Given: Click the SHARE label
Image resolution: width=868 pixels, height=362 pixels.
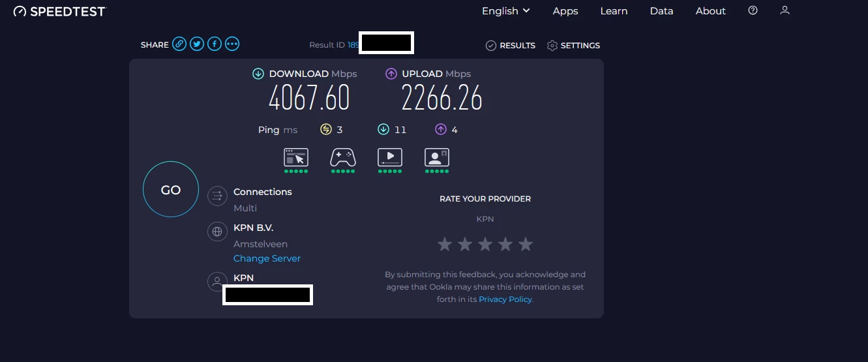Looking at the screenshot, I should (x=155, y=45).
